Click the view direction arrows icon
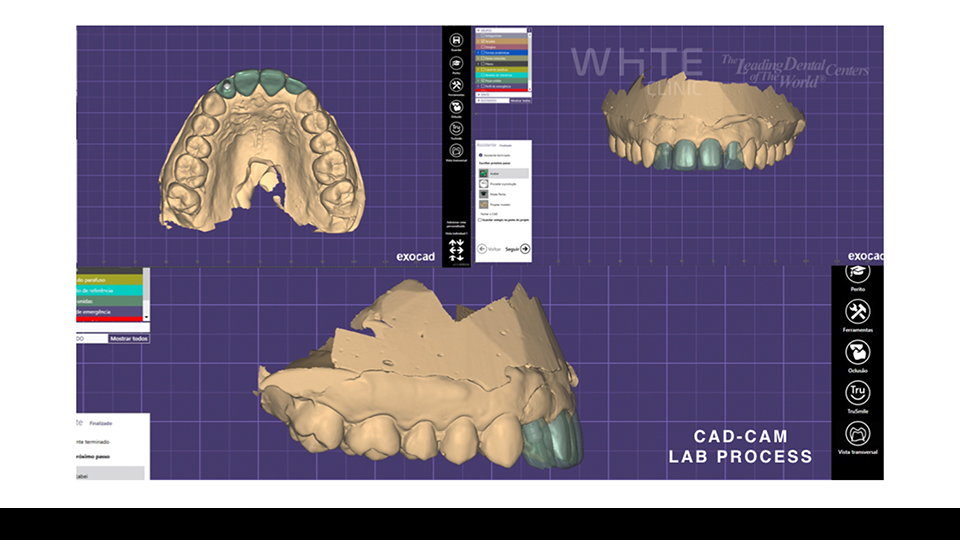This screenshot has width=960, height=540. [456, 248]
